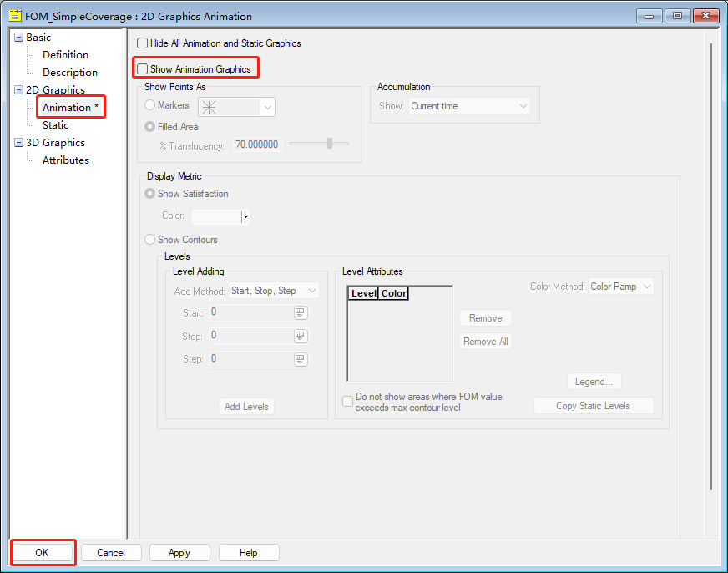This screenshot has height=573, width=728.
Task: Collapse the Basic tree node
Action: click(x=18, y=38)
